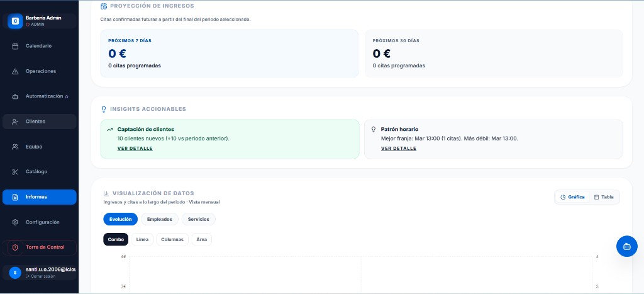Click Ver detalle under Captación de clientes
This screenshot has width=644, height=294.
click(x=135, y=149)
